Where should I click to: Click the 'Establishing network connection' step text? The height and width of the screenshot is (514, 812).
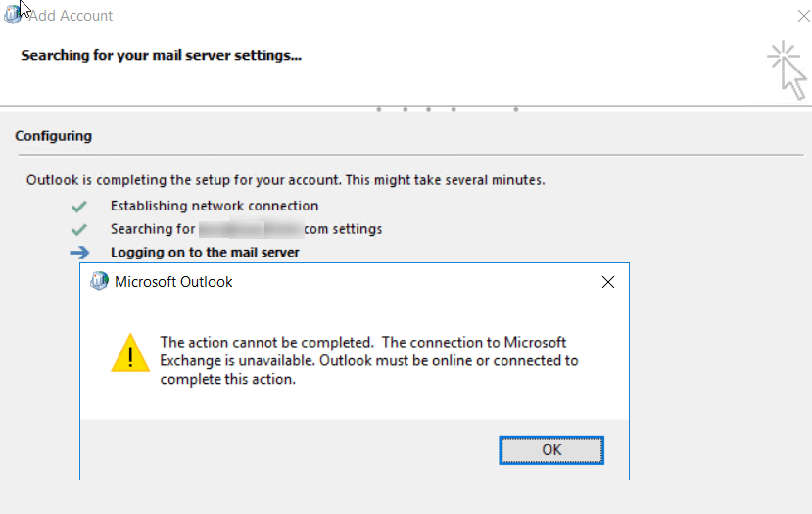pos(215,206)
